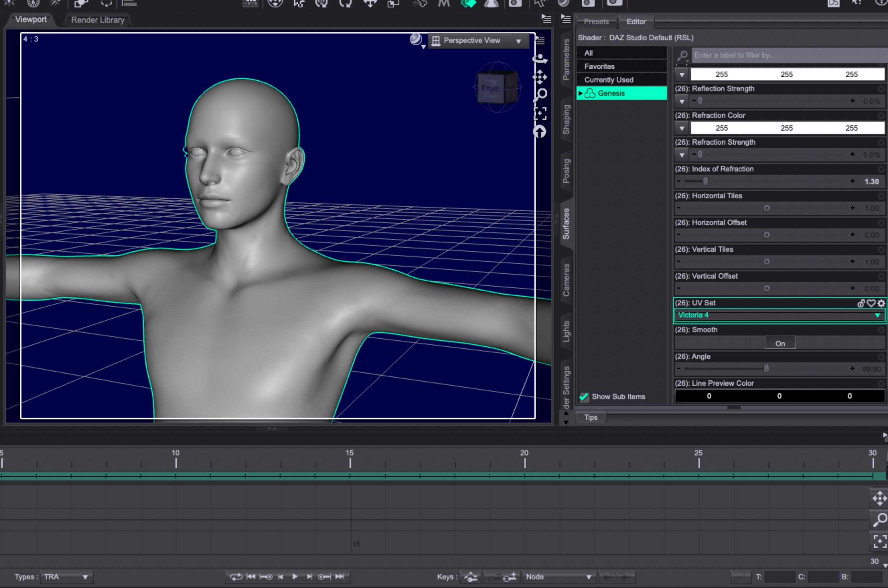The image size is (888, 588).
Task: Open the UV Set gear settings icon
Action: coord(881,303)
